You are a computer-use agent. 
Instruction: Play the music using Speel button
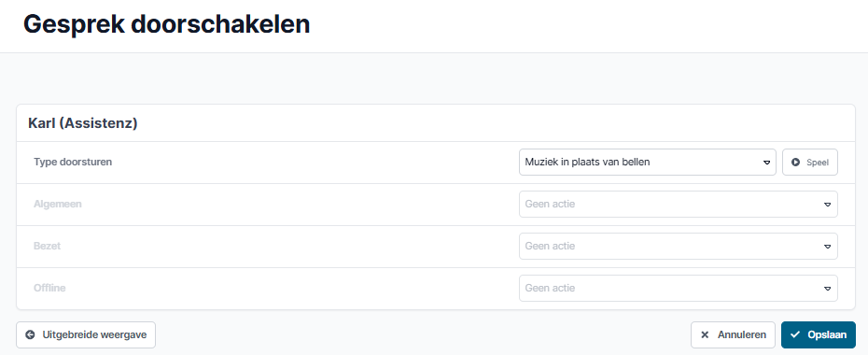pyautogui.click(x=810, y=163)
